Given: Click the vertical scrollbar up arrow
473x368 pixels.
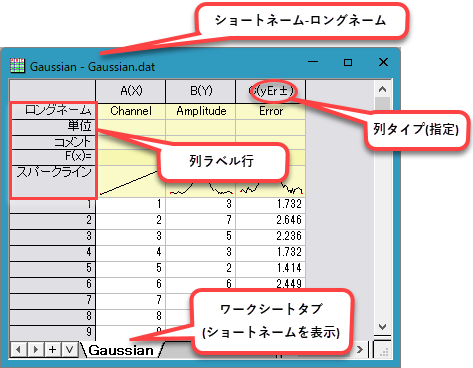Looking at the screenshot, I should (x=382, y=89).
